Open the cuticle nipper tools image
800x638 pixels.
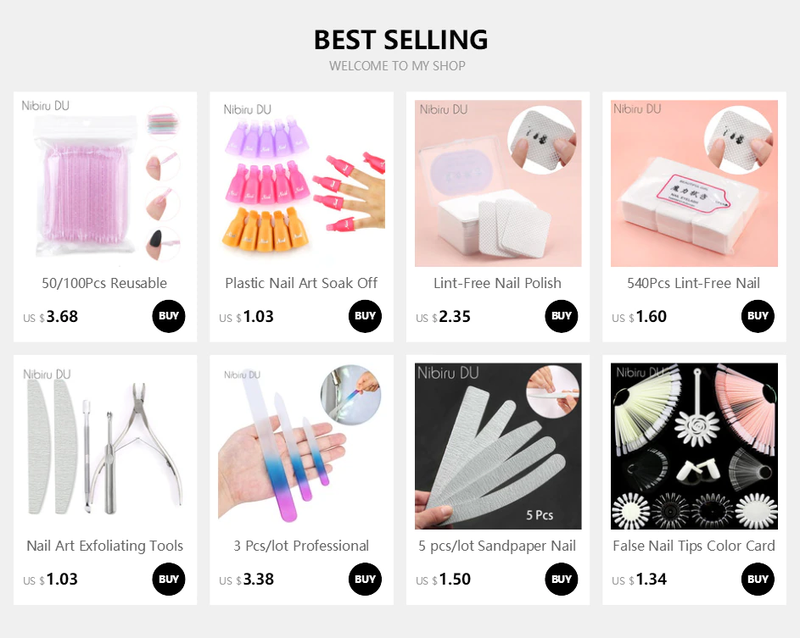(x=105, y=446)
